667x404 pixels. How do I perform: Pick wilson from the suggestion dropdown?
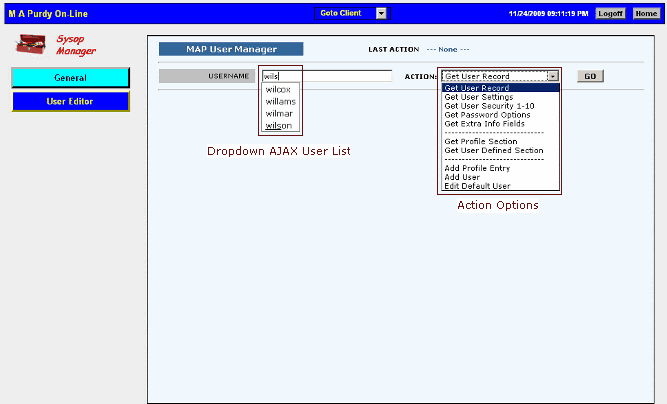click(x=279, y=126)
